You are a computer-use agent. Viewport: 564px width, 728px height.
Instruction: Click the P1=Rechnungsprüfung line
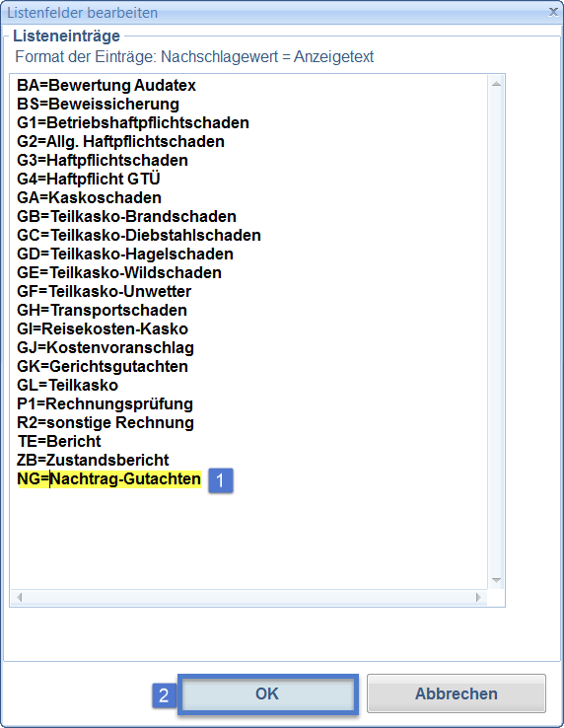[x=105, y=403]
